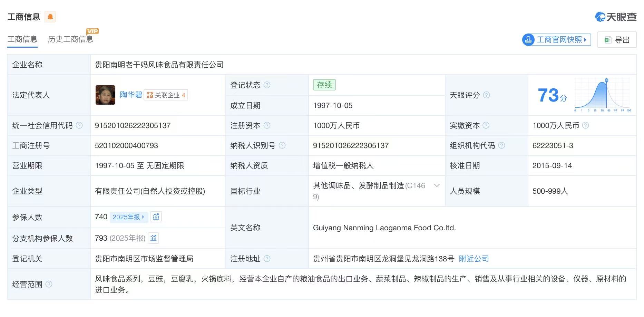This screenshot has height=317, width=644.
Task: Click help icon next to 登记状态
Action: point(267,85)
